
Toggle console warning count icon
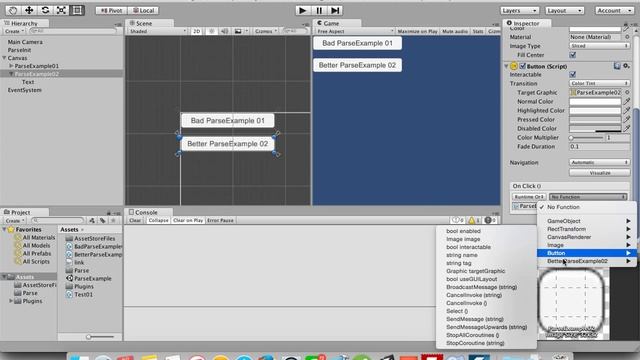pyautogui.click(x=474, y=220)
